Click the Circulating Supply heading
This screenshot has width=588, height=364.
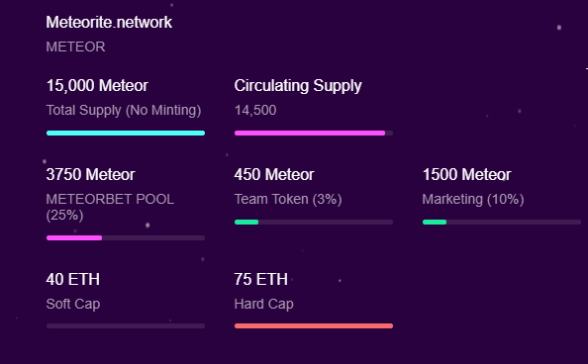tap(298, 86)
